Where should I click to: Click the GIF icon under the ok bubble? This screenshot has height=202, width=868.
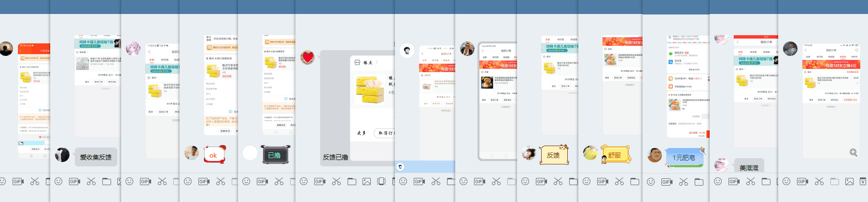click(x=205, y=181)
